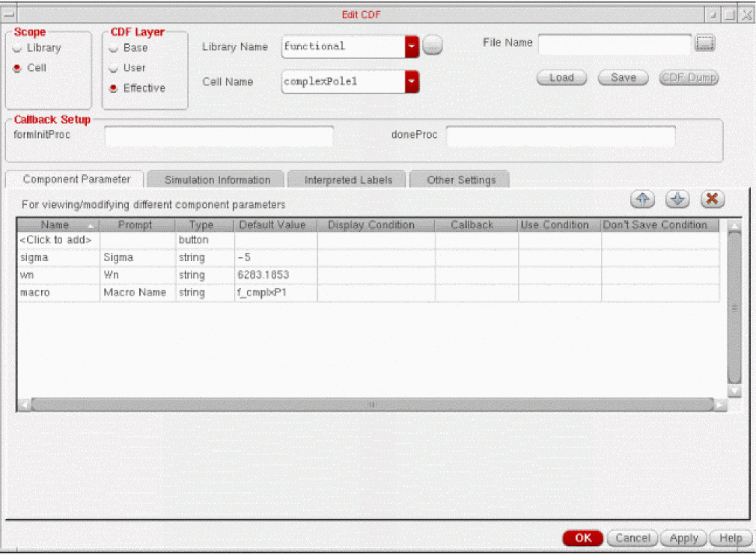Select Library scope radio button
The height and width of the screenshot is (555, 756).
tap(17, 48)
